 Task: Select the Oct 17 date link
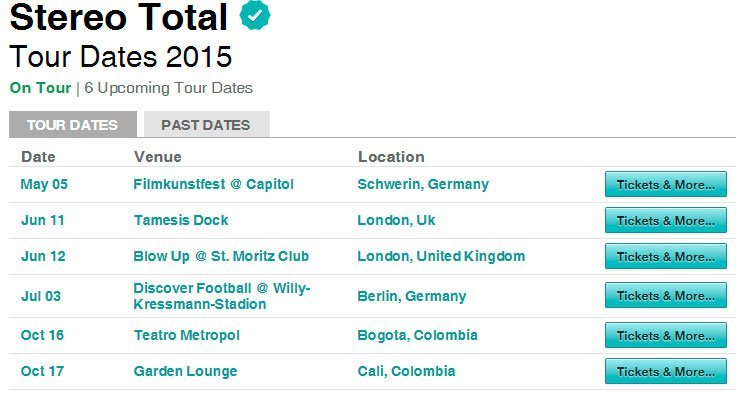tap(43, 371)
